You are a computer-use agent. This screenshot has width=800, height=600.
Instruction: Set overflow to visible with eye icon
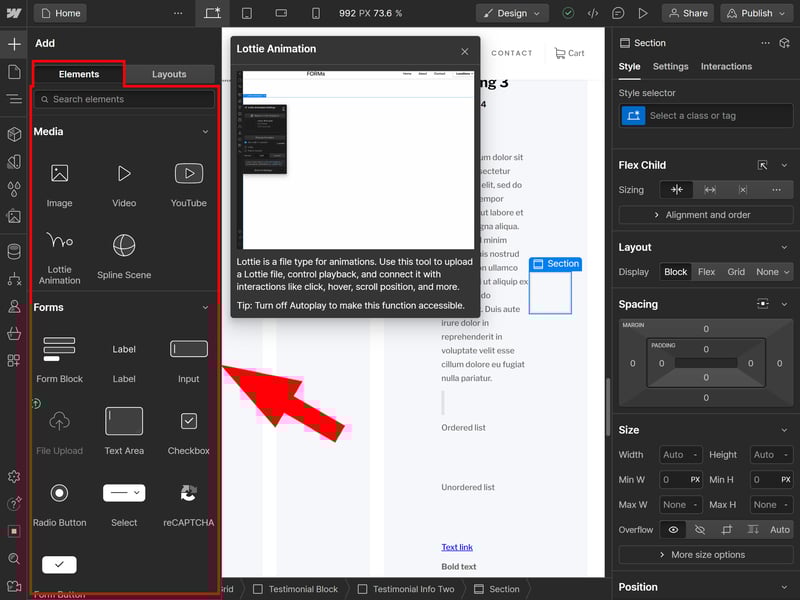point(673,530)
